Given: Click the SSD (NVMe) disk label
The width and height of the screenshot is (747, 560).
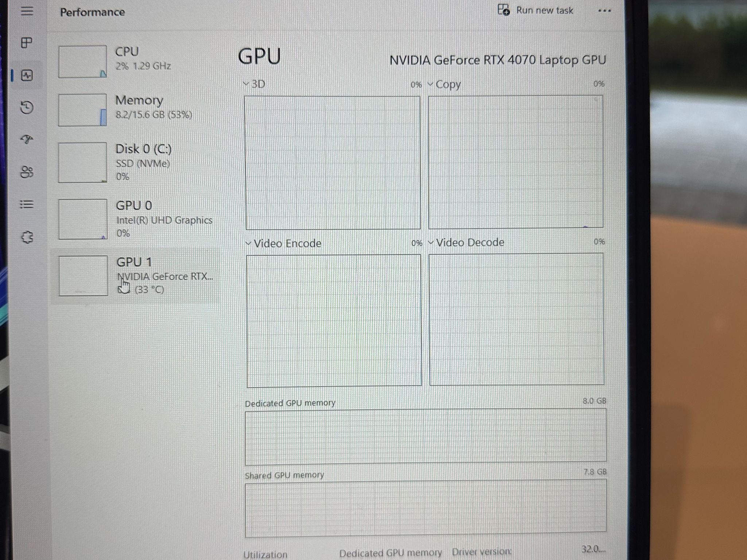Looking at the screenshot, I should click(x=143, y=163).
